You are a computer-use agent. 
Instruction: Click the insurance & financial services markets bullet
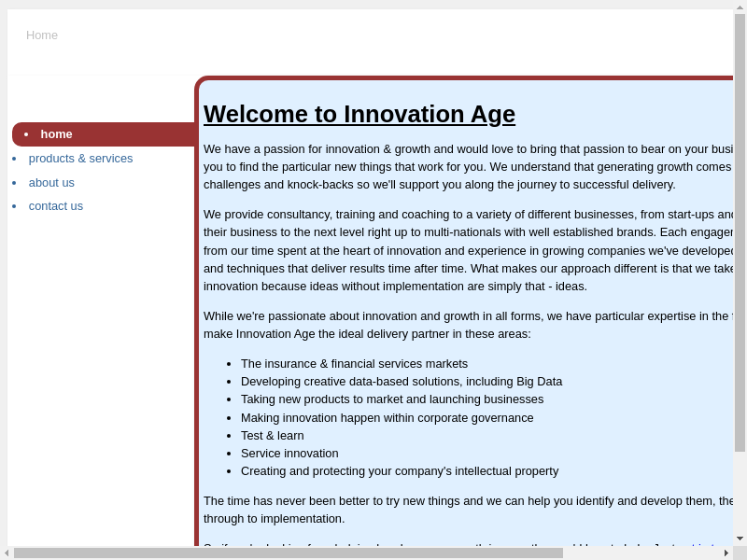[x=354, y=364]
